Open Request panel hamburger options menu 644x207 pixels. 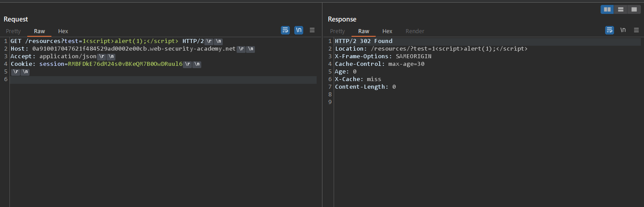pyautogui.click(x=312, y=30)
